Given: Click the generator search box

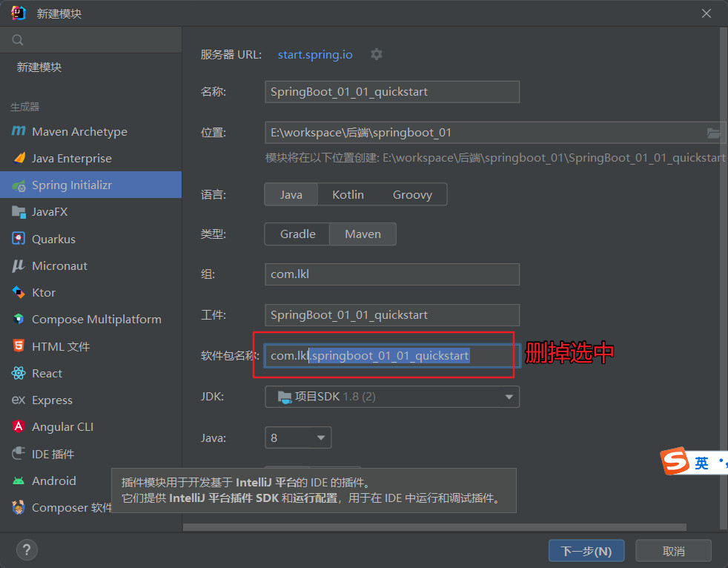Looking at the screenshot, I should click(x=90, y=40).
